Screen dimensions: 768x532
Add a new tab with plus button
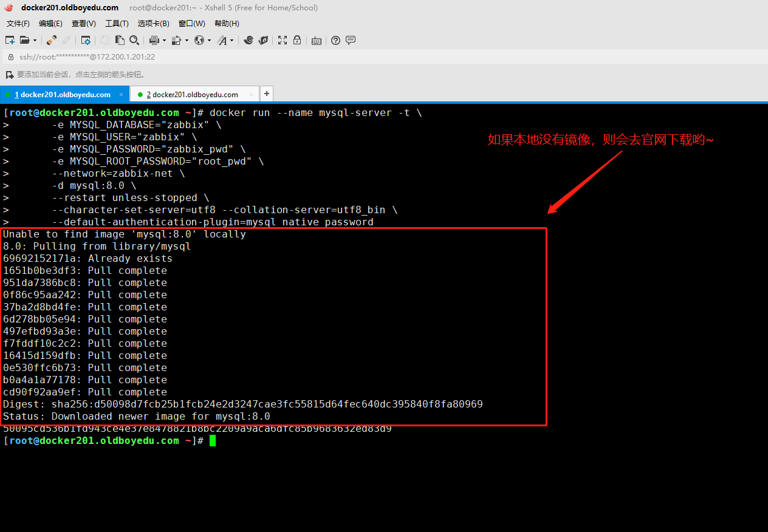[x=267, y=94]
